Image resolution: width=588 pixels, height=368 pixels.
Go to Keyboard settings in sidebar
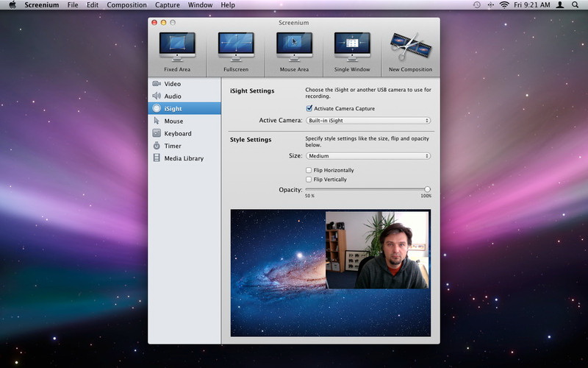pyautogui.click(x=177, y=134)
